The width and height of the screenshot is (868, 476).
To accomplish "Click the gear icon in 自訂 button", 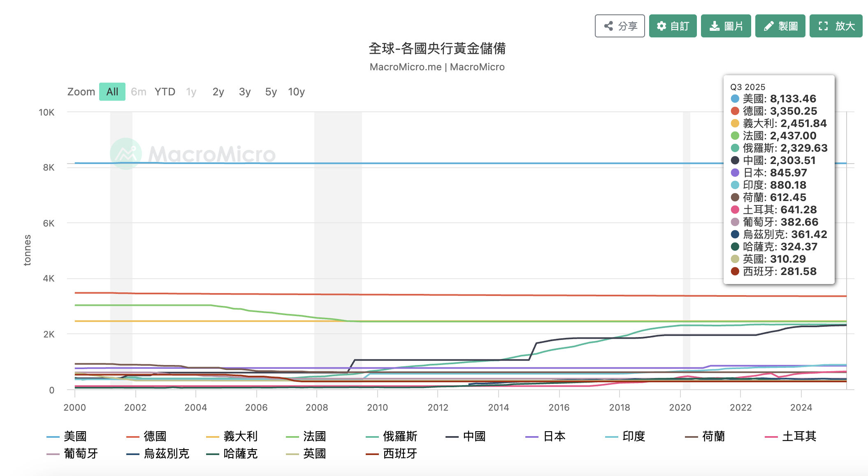I will (661, 26).
